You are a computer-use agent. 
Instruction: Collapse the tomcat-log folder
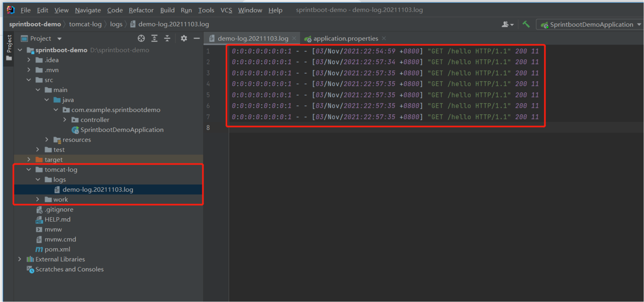click(29, 170)
